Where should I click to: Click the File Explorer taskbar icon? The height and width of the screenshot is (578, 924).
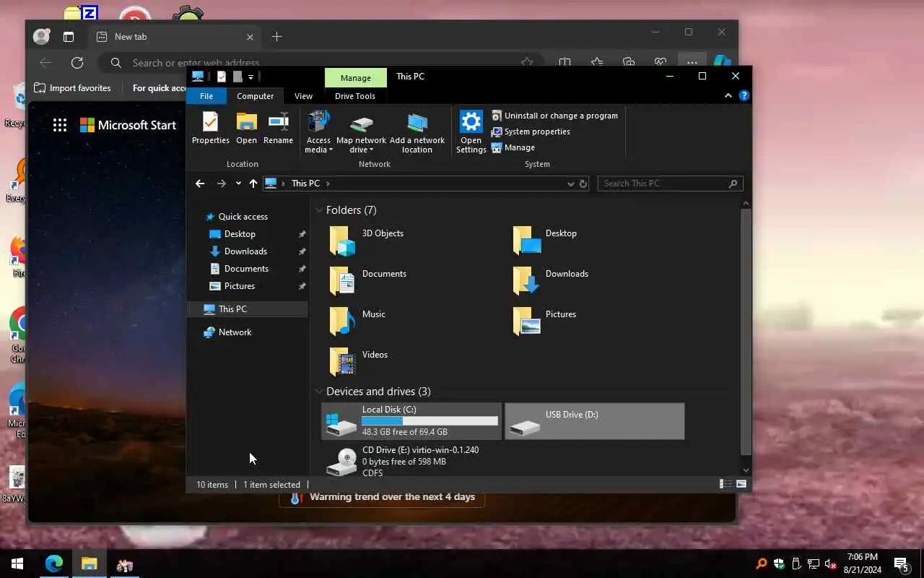89,564
